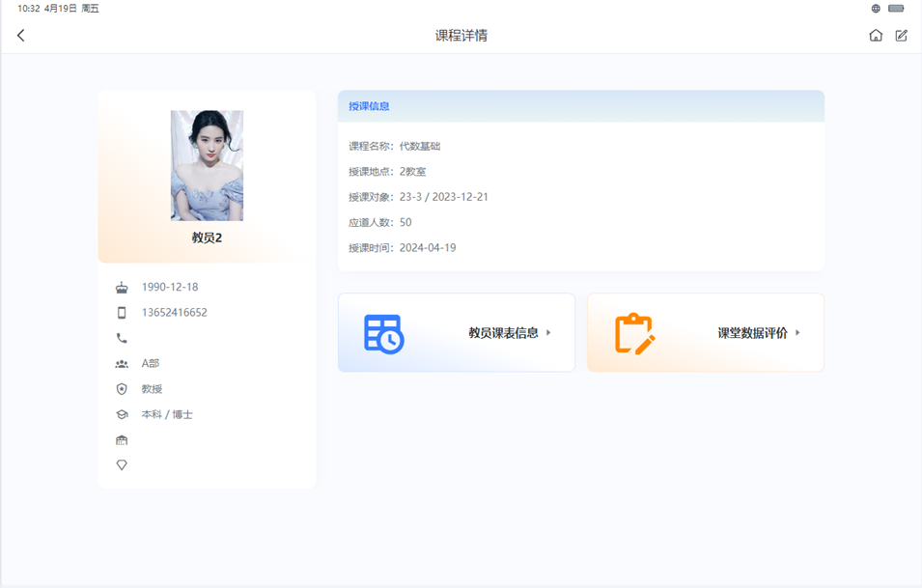Click the name 教员2
The height and width of the screenshot is (588, 922).
point(207,238)
